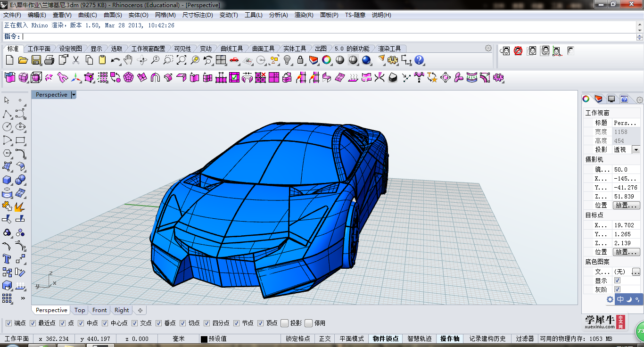Add a viewport tab with the plus icon

click(x=140, y=310)
